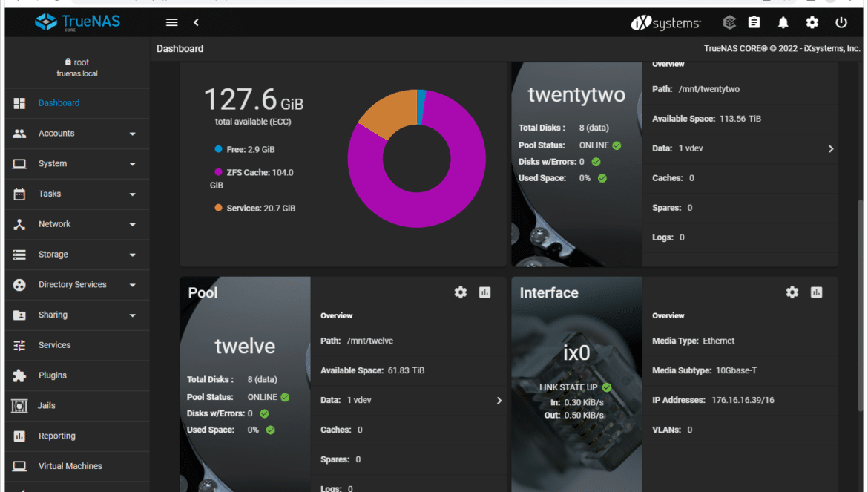Open the Plugins menu item
The height and width of the screenshot is (492, 868).
click(53, 375)
